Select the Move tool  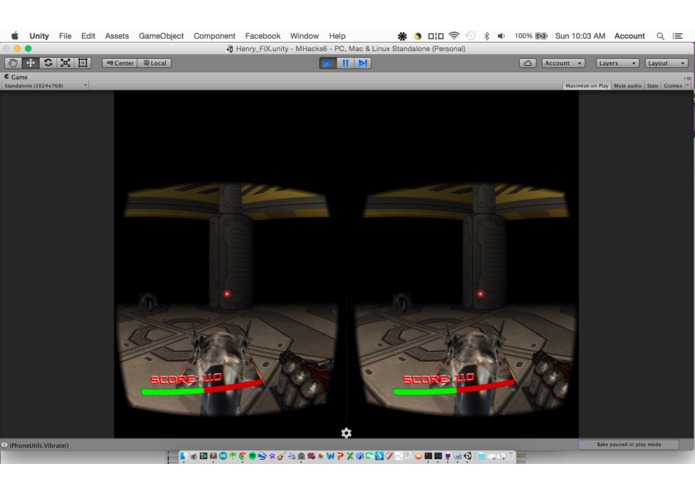pyautogui.click(x=30, y=63)
